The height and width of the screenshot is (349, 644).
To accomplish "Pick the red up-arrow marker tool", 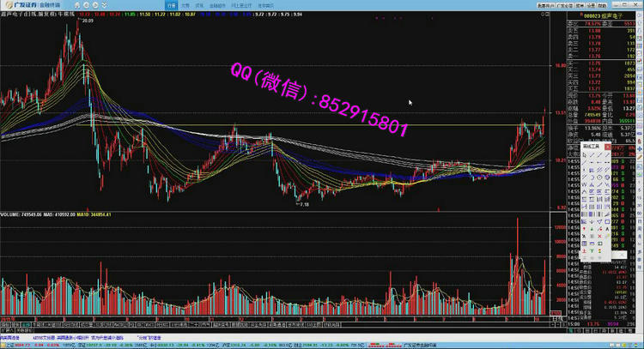I will pyautogui.click(x=584, y=229).
